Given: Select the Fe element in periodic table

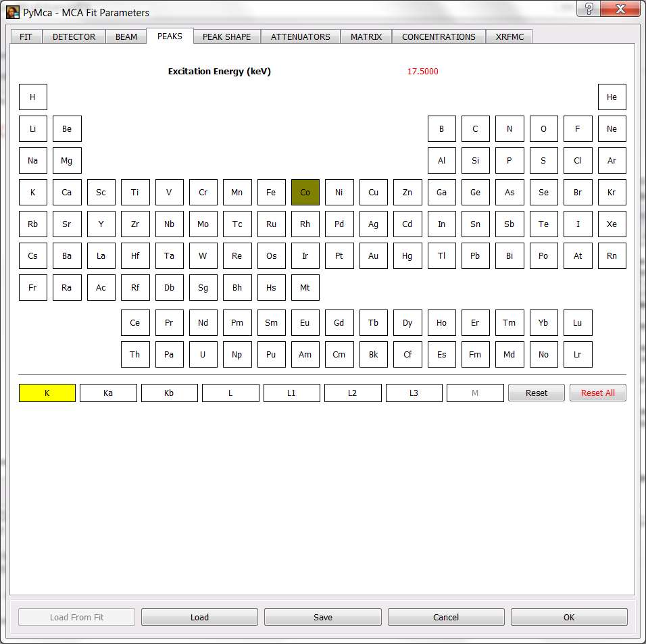Looking at the screenshot, I should 271,193.
